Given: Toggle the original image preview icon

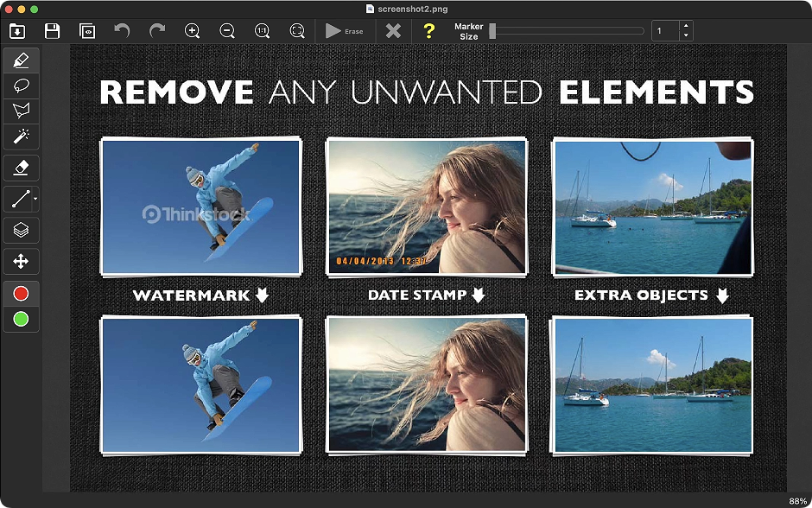Looking at the screenshot, I should (x=87, y=31).
